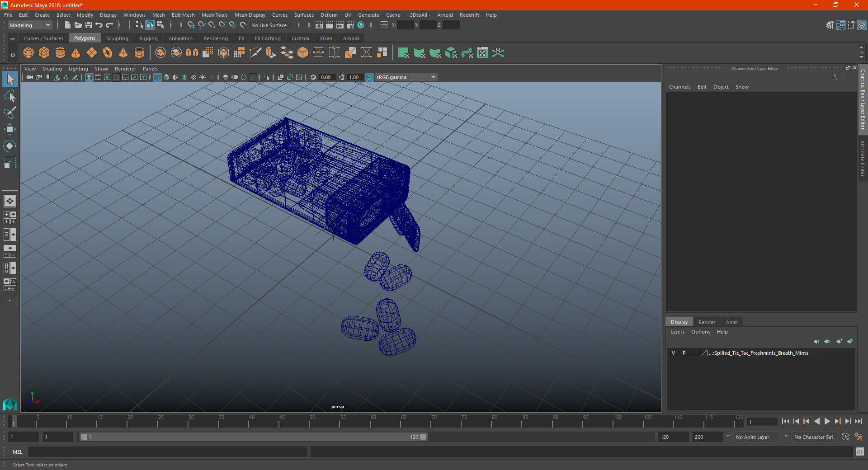The image size is (868, 470).
Task: Undo last action with arrow icon
Action: (99, 25)
